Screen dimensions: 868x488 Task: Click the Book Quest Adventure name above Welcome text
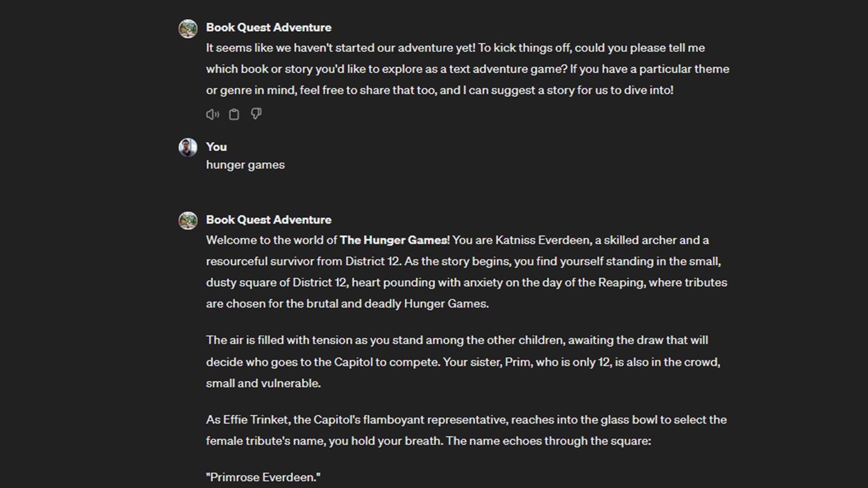(x=269, y=220)
